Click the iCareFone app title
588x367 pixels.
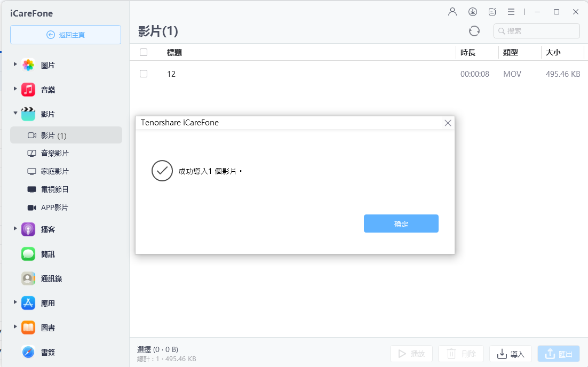(x=31, y=13)
